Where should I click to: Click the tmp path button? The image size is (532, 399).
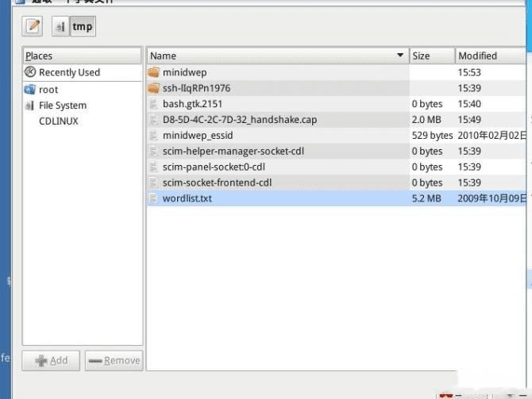(83, 26)
